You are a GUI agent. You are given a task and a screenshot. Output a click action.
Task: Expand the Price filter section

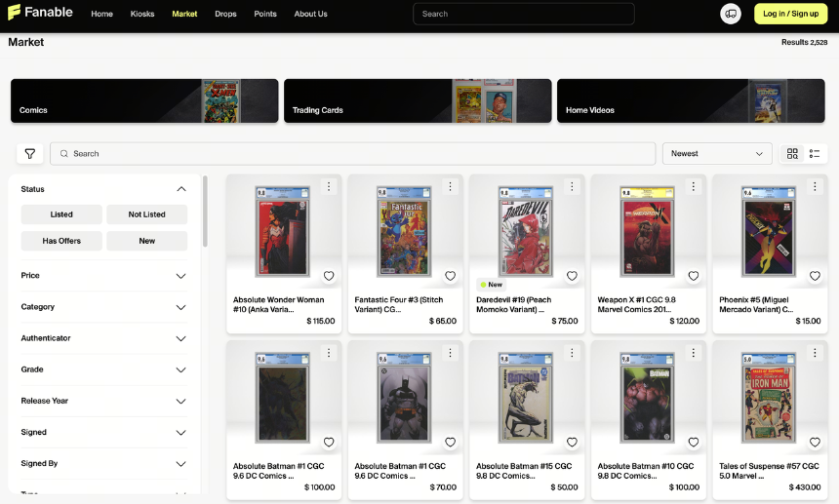click(103, 276)
